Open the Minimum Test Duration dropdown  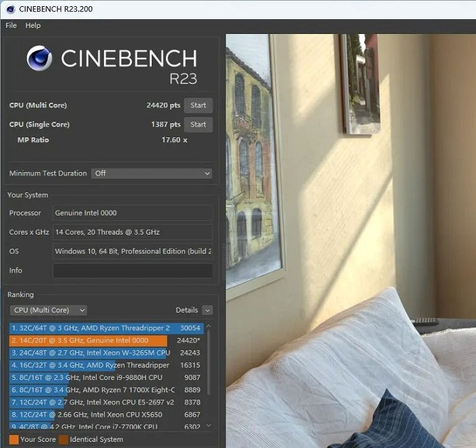tap(152, 173)
